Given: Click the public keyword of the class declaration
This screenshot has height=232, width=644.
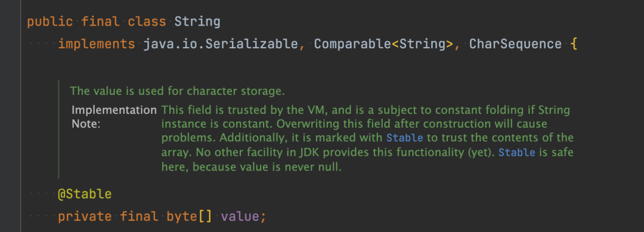Looking at the screenshot, I should tap(50, 21).
